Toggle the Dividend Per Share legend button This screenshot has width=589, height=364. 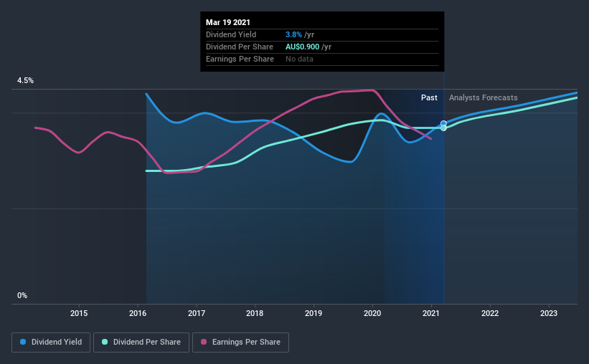coord(141,343)
